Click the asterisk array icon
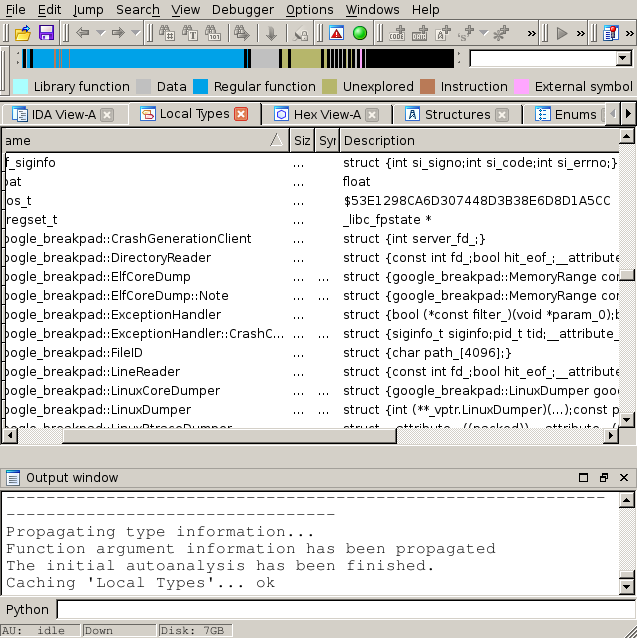This screenshot has width=637, height=638. pyautogui.click(x=501, y=33)
